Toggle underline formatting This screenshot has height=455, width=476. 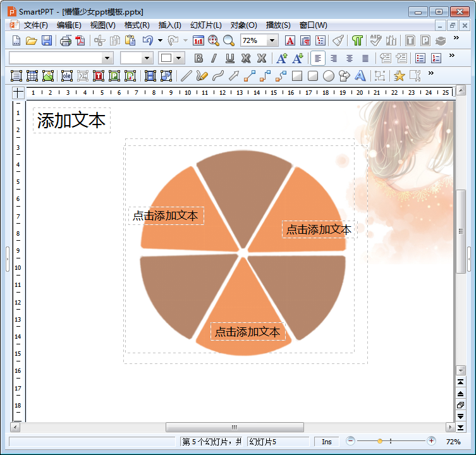pyautogui.click(x=230, y=58)
